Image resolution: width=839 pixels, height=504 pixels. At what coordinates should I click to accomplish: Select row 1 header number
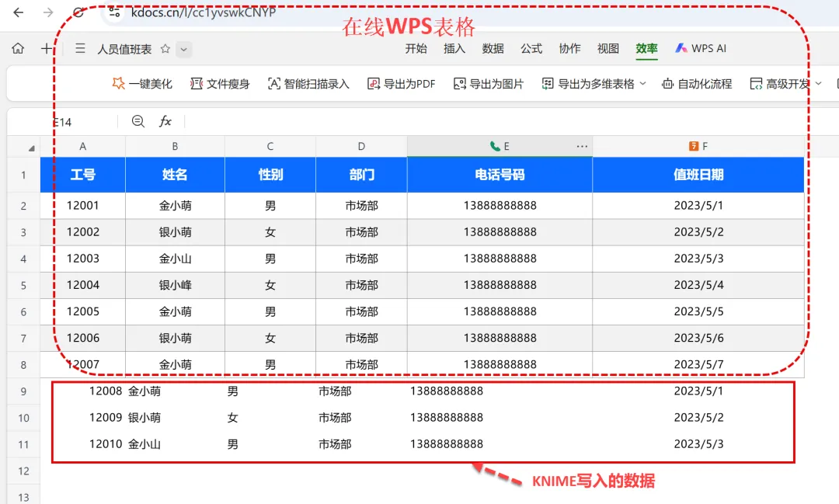coord(23,175)
